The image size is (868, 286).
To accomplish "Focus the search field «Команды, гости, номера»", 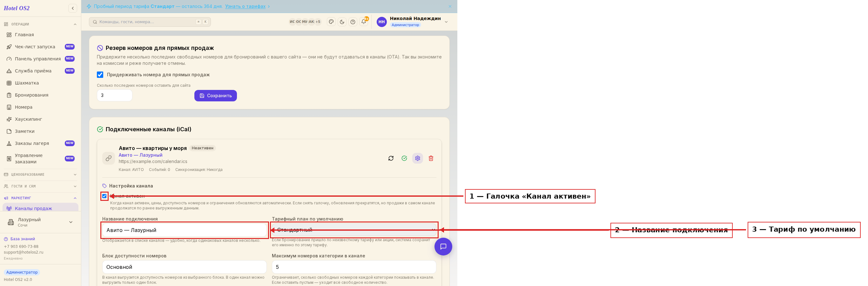I will 150,22.
